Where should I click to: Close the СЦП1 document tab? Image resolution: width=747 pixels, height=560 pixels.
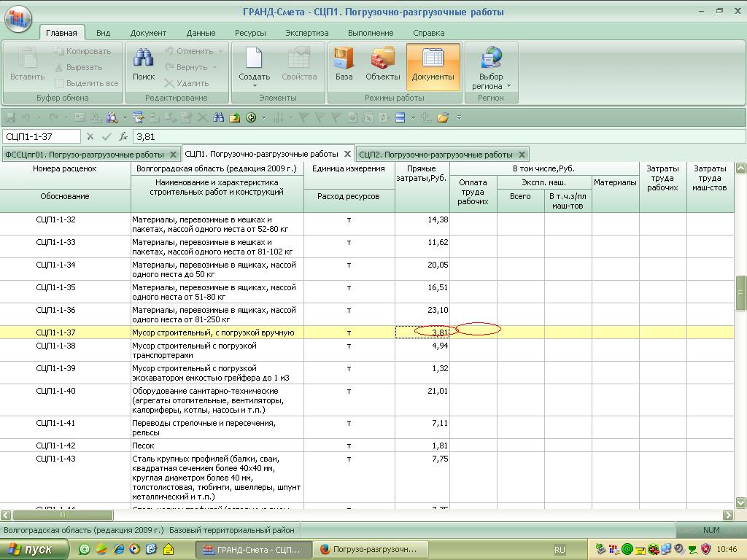348,154
